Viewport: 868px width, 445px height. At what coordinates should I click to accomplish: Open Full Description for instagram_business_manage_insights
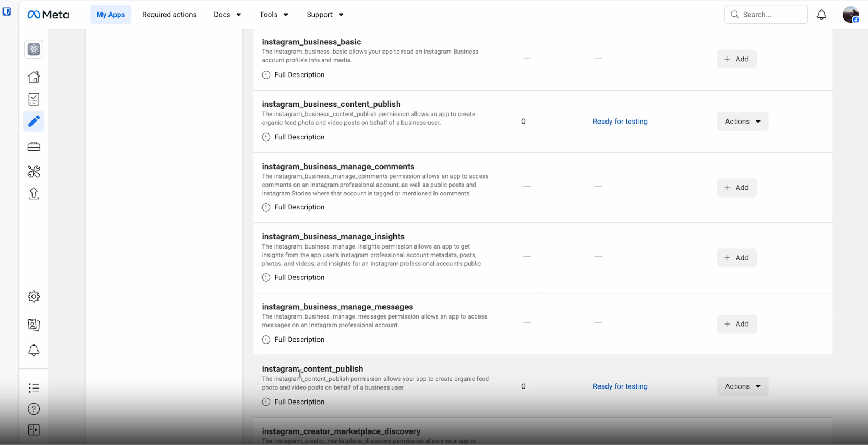299,277
